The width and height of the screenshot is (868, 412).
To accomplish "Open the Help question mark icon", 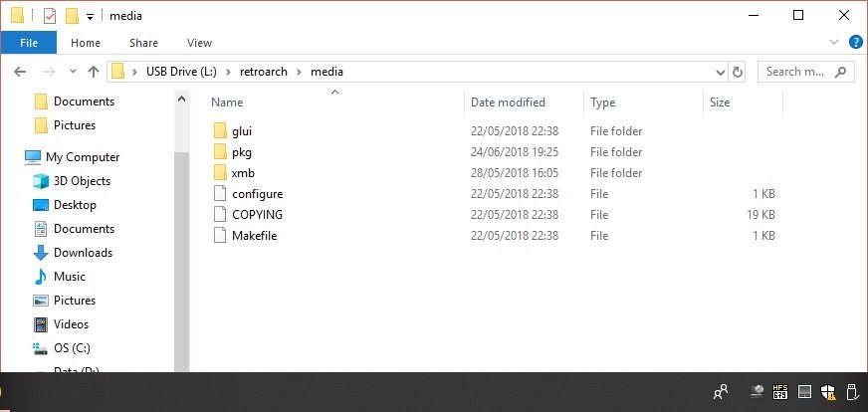I will pyautogui.click(x=856, y=42).
